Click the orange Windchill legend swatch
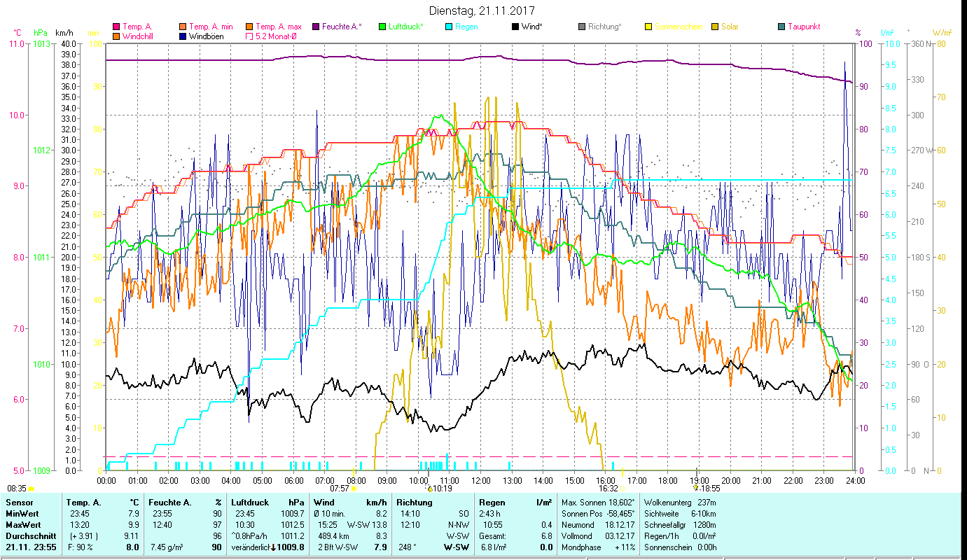Screen dimensions: 967x560 116,36
